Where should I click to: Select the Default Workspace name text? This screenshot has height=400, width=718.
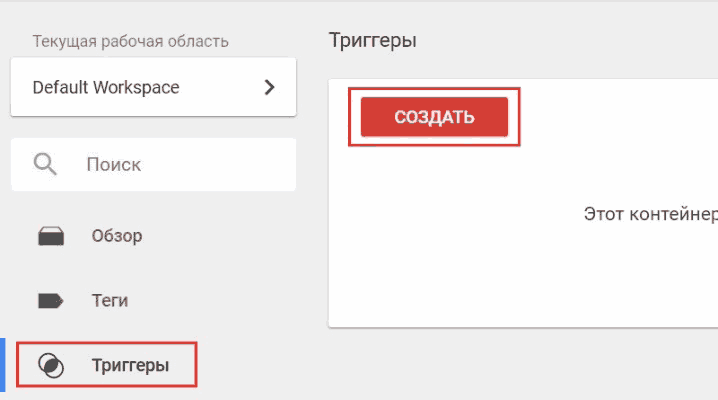tap(106, 87)
